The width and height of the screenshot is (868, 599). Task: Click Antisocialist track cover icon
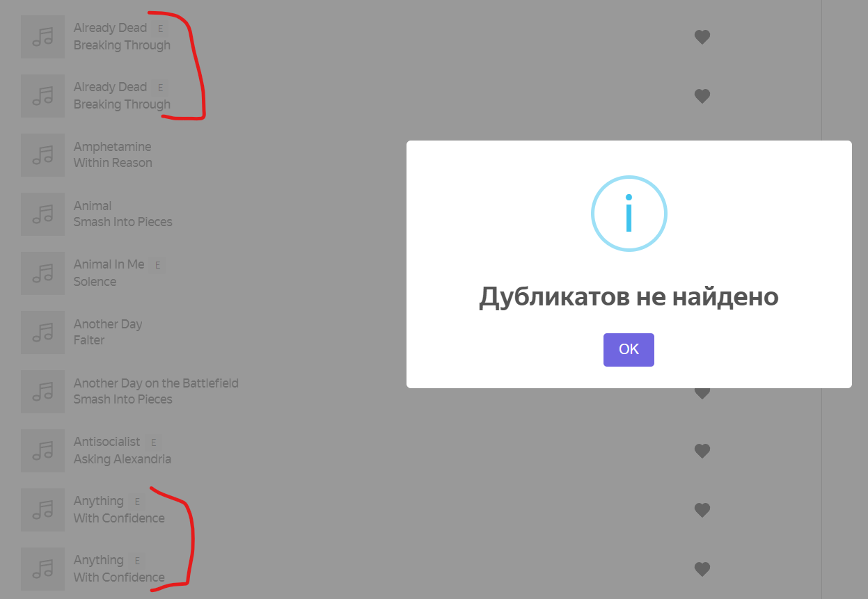[43, 451]
